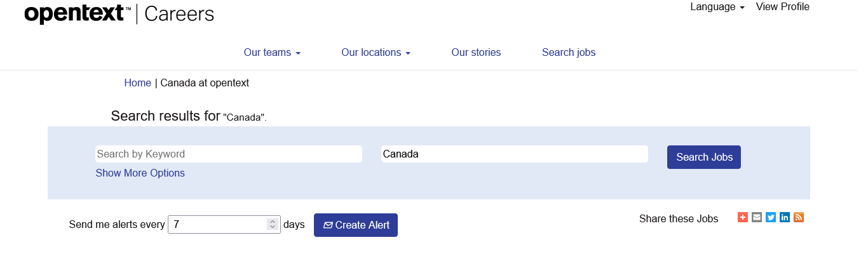Click the AddThis plus share icon
This screenshot has width=868, height=254.
click(742, 217)
